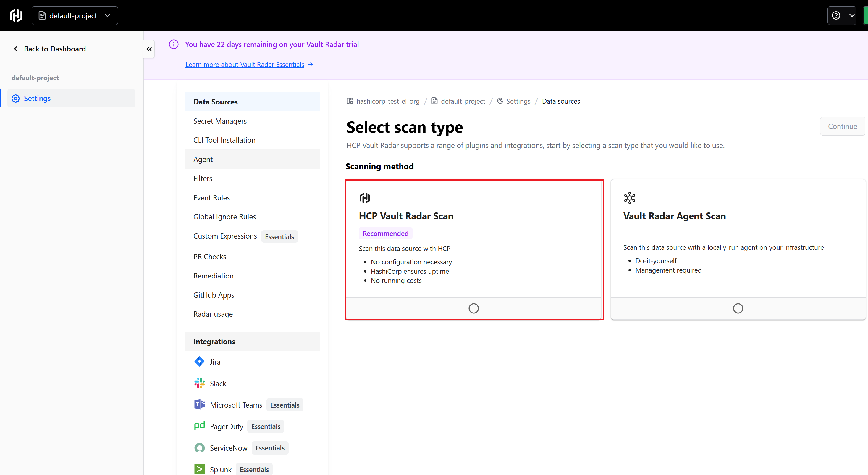
Task: Collapse sidebar with double-chevron icon
Action: [149, 49]
